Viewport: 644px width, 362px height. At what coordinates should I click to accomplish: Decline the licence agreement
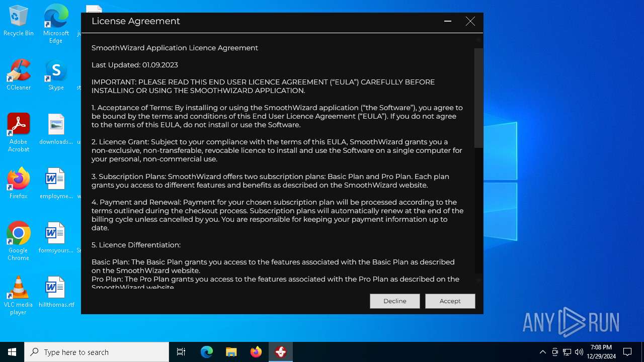[394, 301]
